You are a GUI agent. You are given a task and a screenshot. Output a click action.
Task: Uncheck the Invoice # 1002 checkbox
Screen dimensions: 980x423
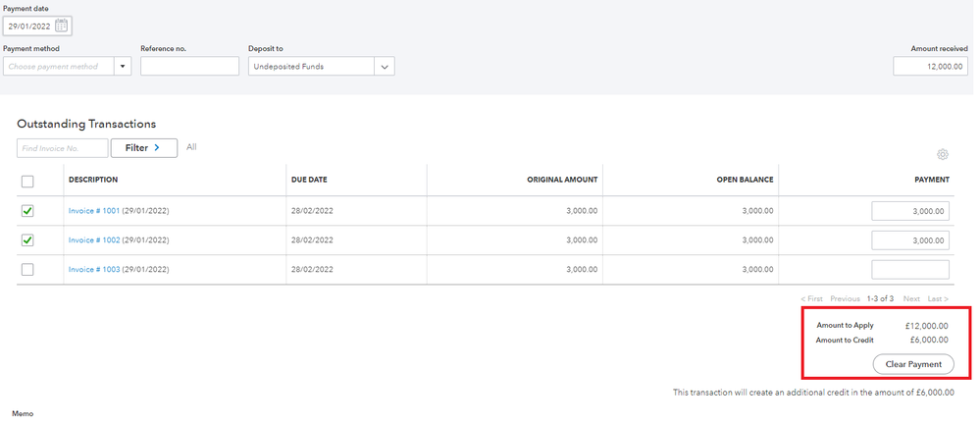(27, 240)
